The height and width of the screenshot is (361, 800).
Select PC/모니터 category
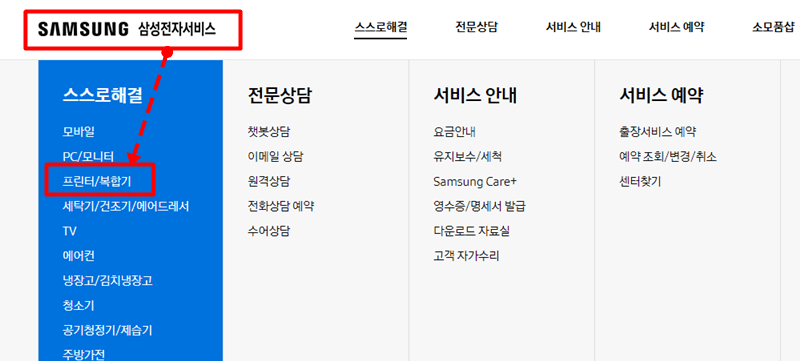(x=88, y=157)
